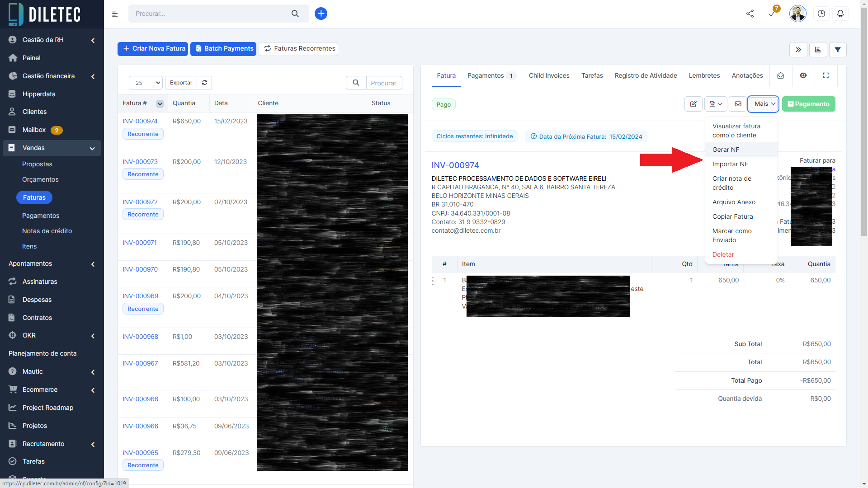Image resolution: width=868 pixels, height=488 pixels.
Task: Open the notifications bell icon
Action: [840, 14]
